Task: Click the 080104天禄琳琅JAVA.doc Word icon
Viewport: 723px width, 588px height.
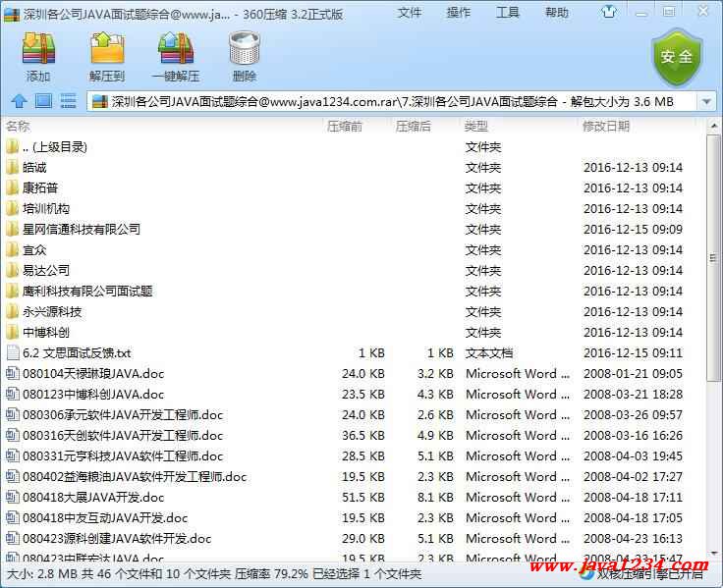Action: 13,374
